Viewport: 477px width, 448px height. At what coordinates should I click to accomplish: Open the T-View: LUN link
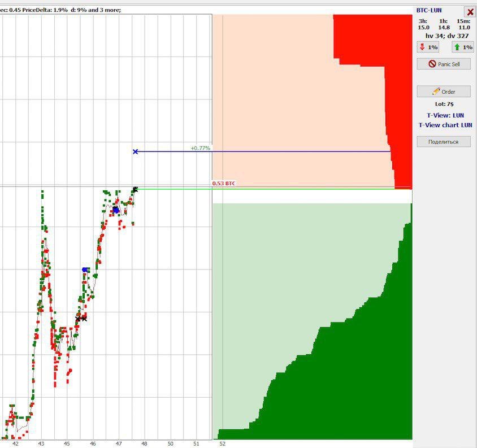pos(445,115)
